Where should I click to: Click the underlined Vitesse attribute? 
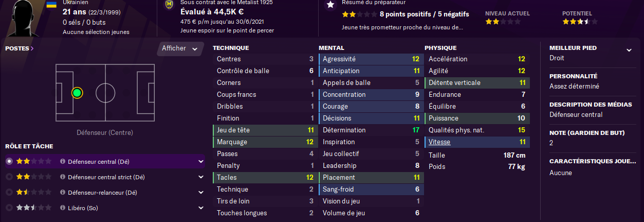point(440,142)
